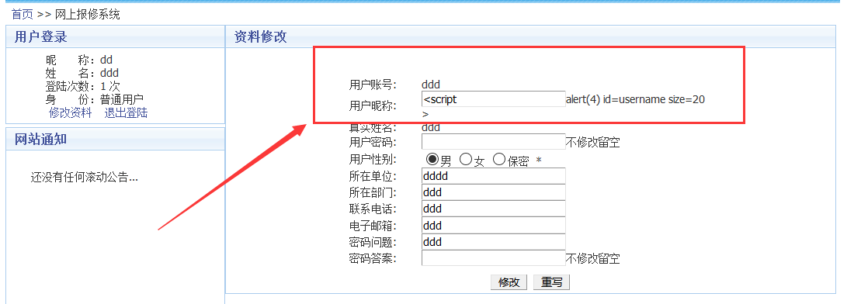The width and height of the screenshot is (868, 304).
Task: Select the 保密 gender radio button
Action: (499, 160)
